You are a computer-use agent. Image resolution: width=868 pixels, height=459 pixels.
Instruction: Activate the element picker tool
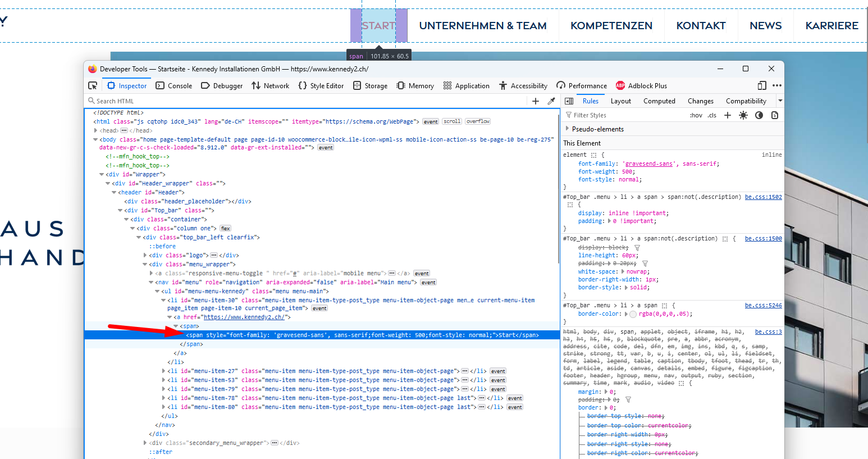pyautogui.click(x=93, y=85)
